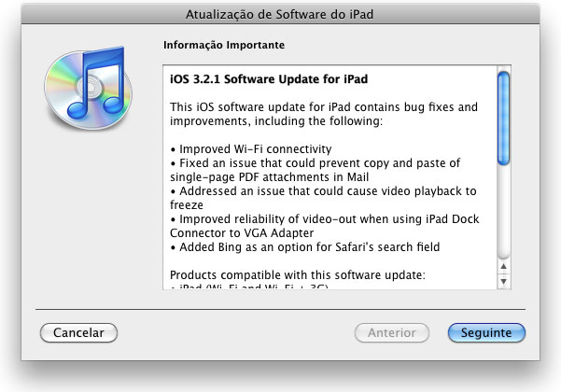Click the intro paragraph about bug fixes
Image resolution: width=561 pixels, height=392 pixels.
[324, 114]
